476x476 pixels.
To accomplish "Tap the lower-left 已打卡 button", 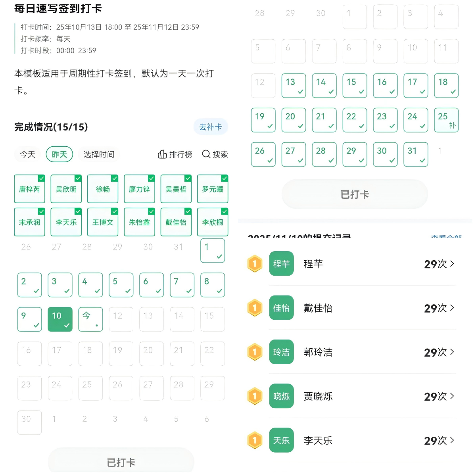I will click(121, 462).
